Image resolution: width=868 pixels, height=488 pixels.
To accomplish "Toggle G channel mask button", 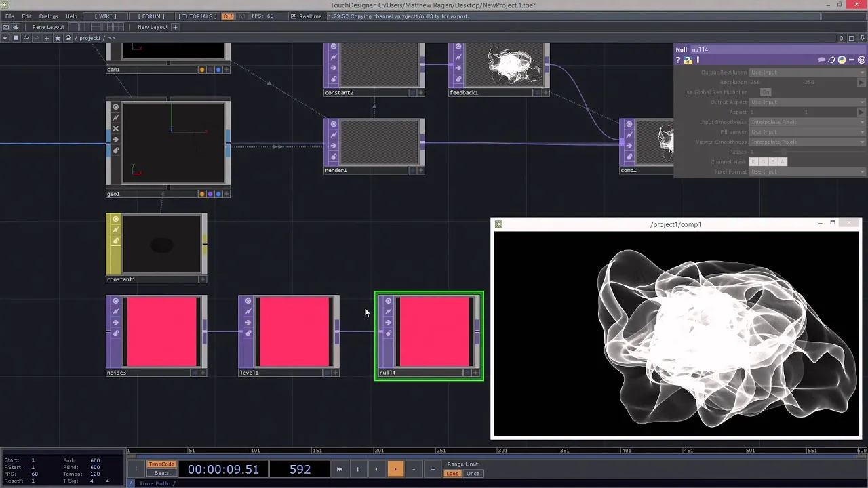I will point(764,162).
